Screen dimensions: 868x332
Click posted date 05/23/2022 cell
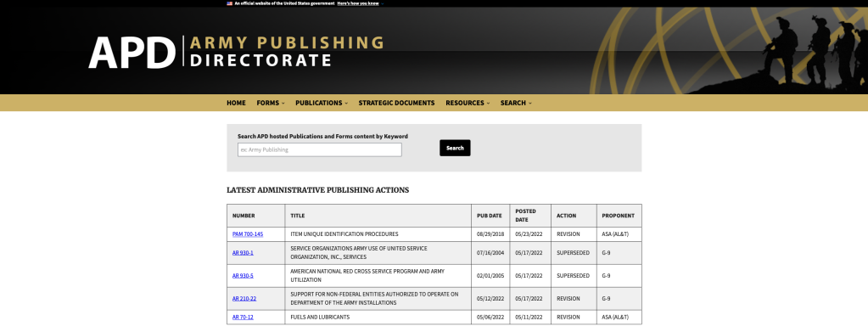click(530, 234)
